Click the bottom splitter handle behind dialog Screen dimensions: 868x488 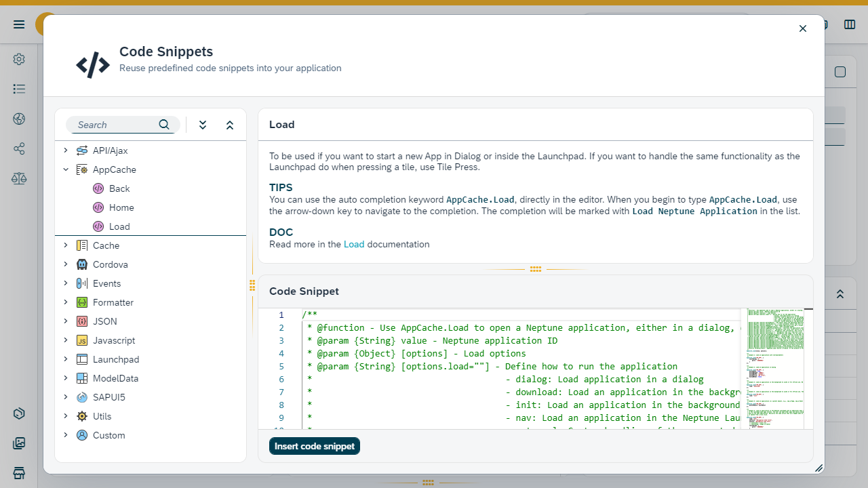pos(428,483)
